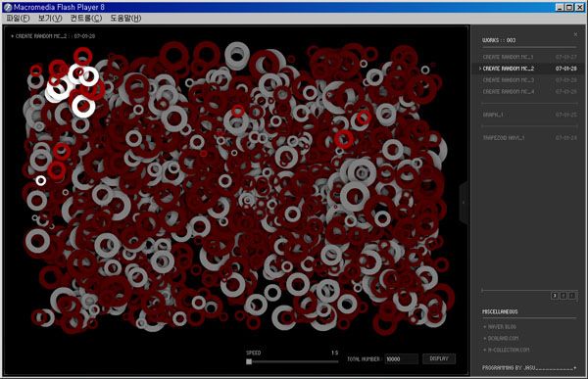Select CREATE RANDOM MC_4 from works list
Image resolution: width=588 pixels, height=379 pixels.
pyautogui.click(x=529, y=91)
